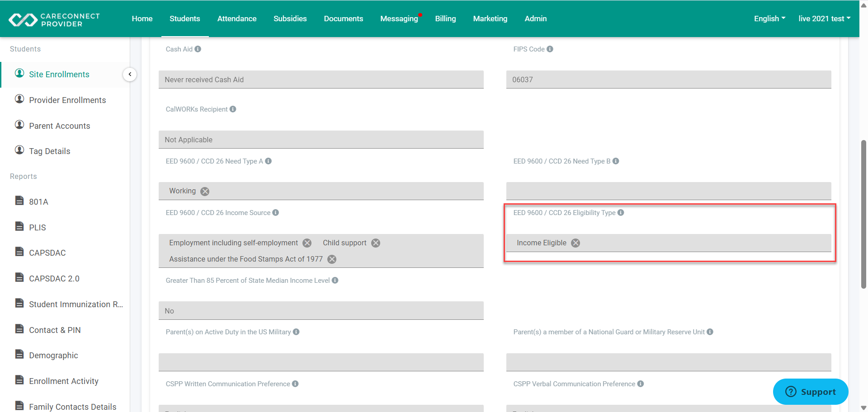Click the Need Type B info icon
Image resolution: width=868 pixels, height=412 pixels.
point(616,161)
